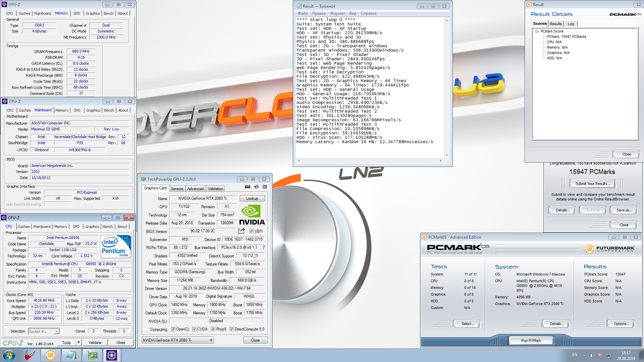Click the GPU-Z taskbar icon
This screenshot has width=644, height=362.
coord(92,355)
